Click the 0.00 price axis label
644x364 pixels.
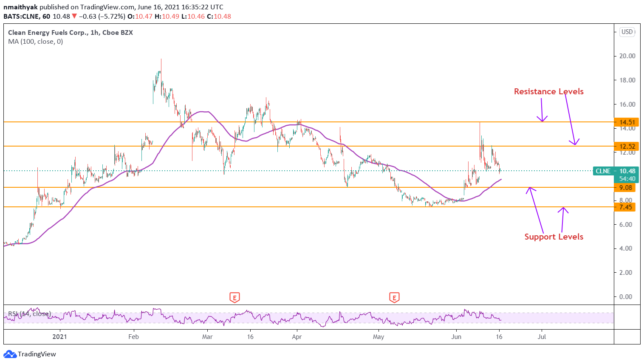click(x=626, y=297)
